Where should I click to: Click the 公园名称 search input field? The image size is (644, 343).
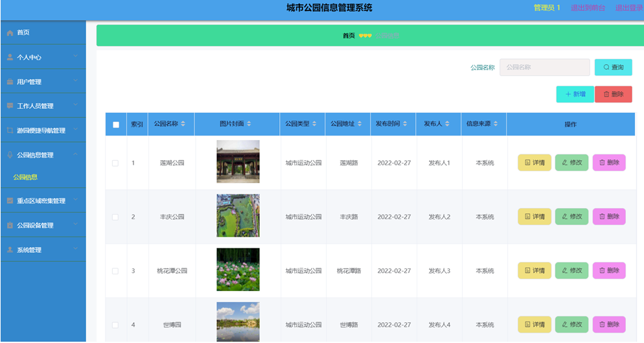pyautogui.click(x=545, y=67)
